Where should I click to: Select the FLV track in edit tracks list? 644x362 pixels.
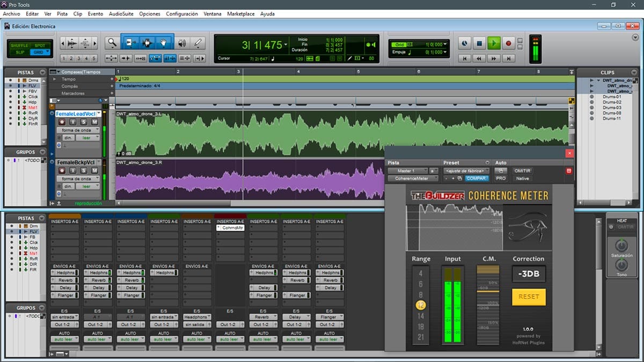[x=32, y=86]
